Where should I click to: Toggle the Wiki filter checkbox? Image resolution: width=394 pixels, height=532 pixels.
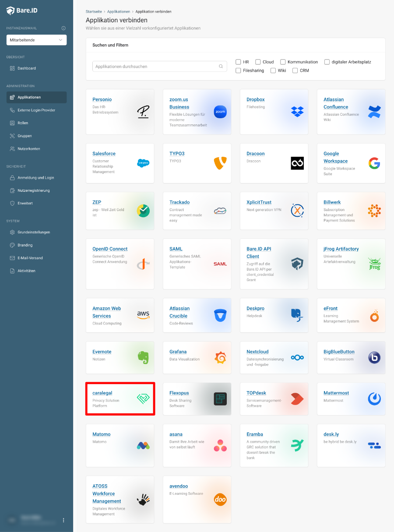pyautogui.click(x=273, y=70)
